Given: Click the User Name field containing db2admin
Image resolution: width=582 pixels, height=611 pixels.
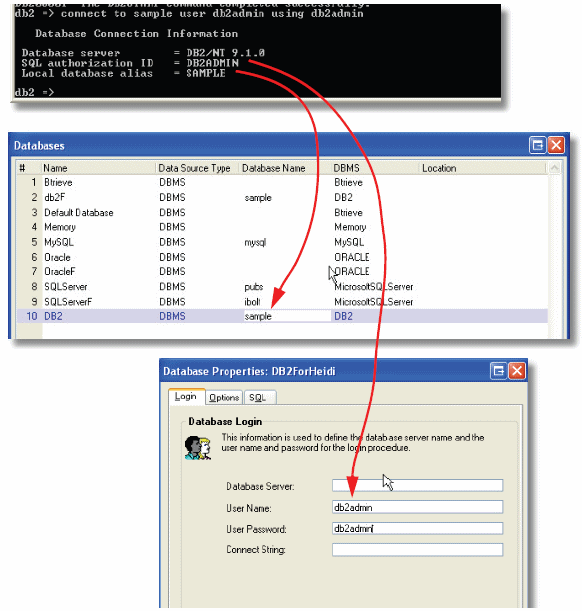Looking at the screenshot, I should click(417, 507).
